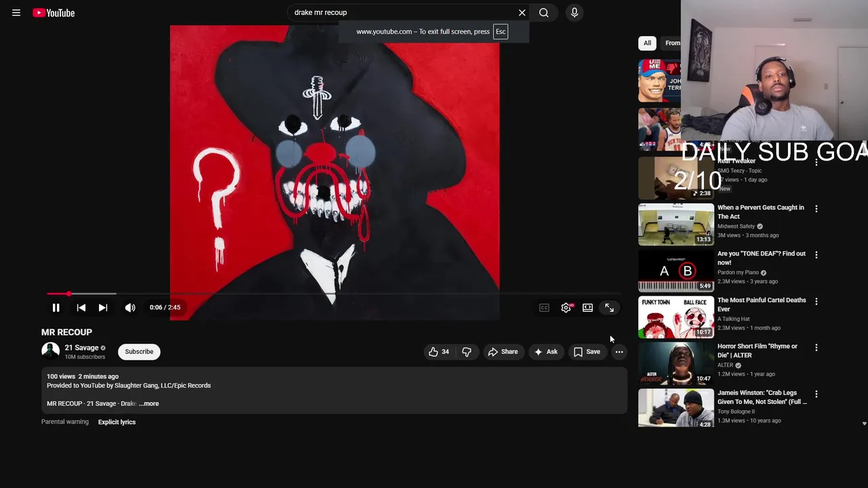Screen dimensions: 868x488
Task: Skip to next video
Action: (103, 308)
